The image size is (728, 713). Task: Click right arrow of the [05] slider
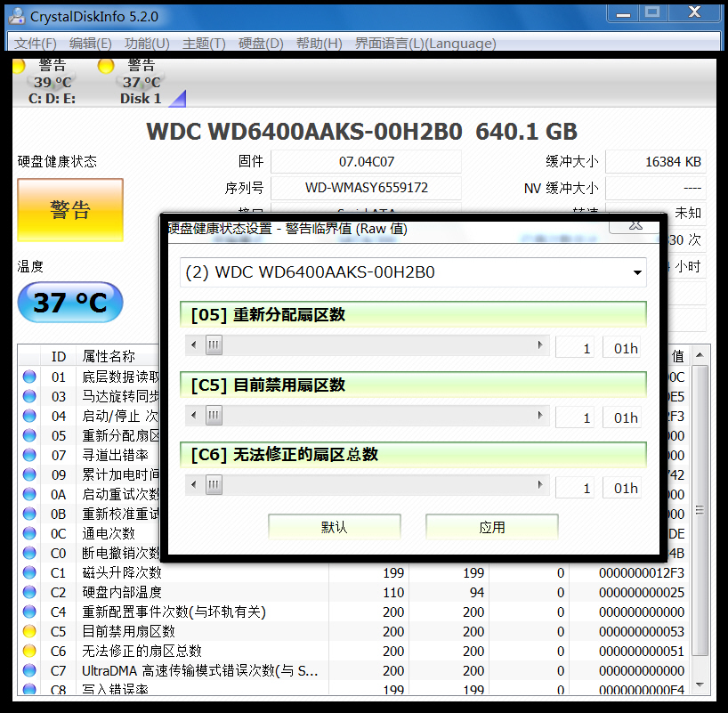click(x=540, y=345)
